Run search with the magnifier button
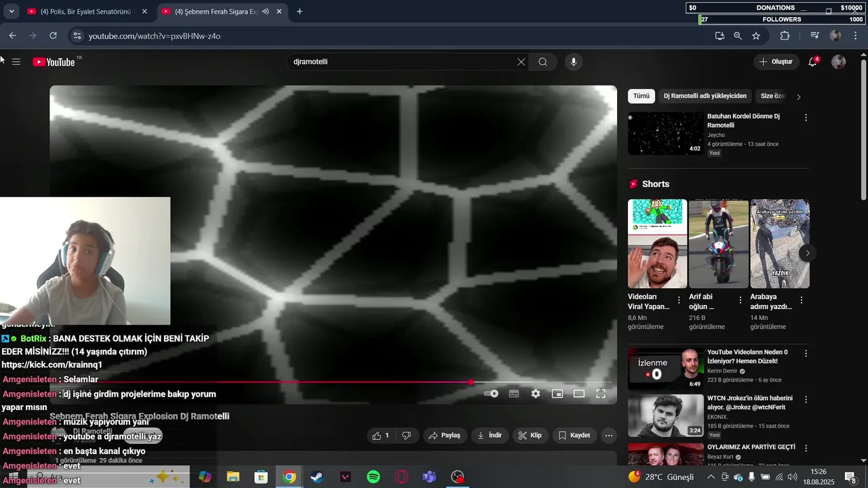The width and height of the screenshot is (868, 488). click(542, 62)
